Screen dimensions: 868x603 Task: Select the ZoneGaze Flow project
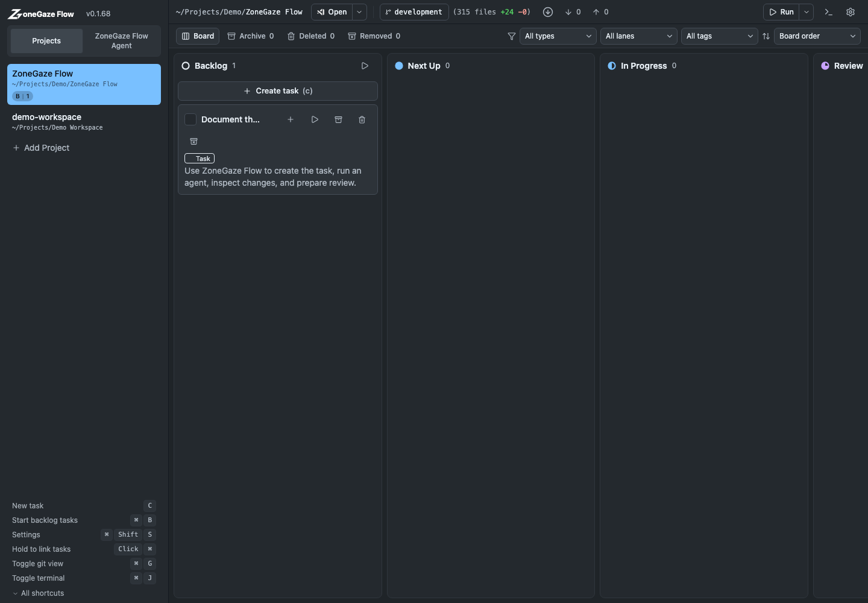click(84, 84)
